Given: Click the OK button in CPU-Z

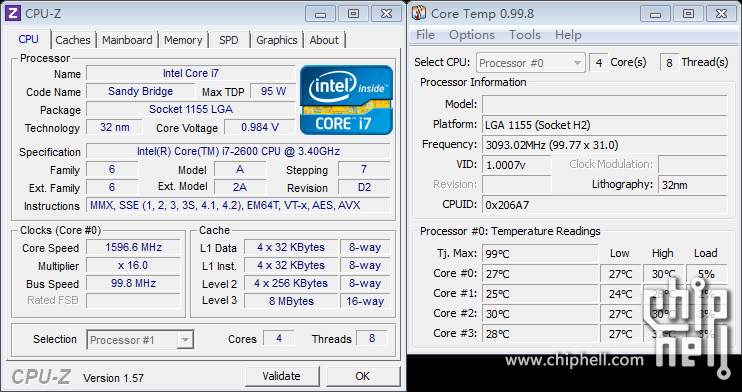Looking at the screenshot, I should pyautogui.click(x=362, y=376).
